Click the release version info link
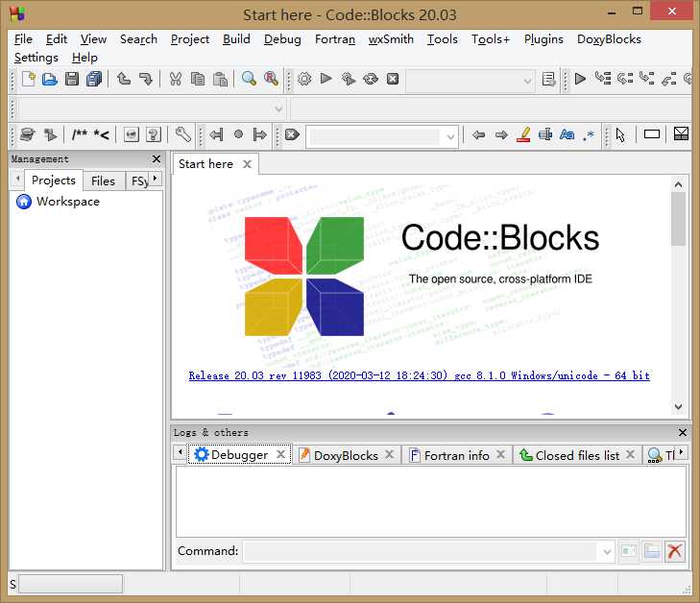 pyautogui.click(x=420, y=375)
